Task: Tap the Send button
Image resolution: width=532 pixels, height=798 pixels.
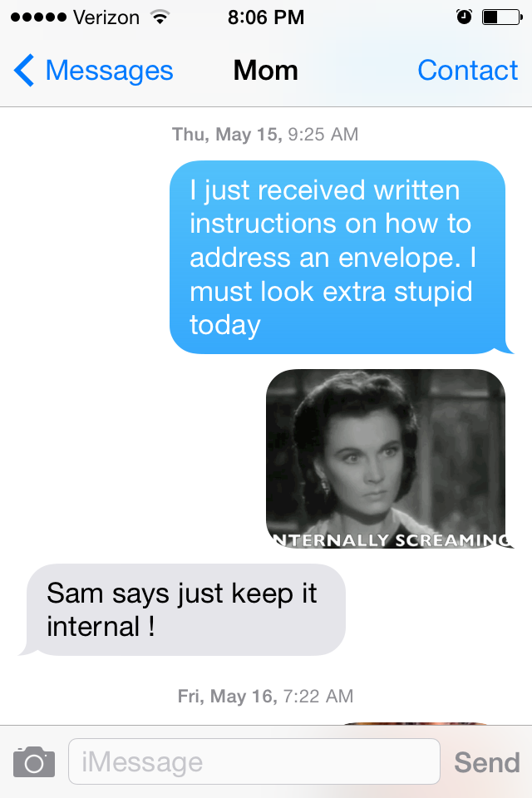Action: (486, 762)
